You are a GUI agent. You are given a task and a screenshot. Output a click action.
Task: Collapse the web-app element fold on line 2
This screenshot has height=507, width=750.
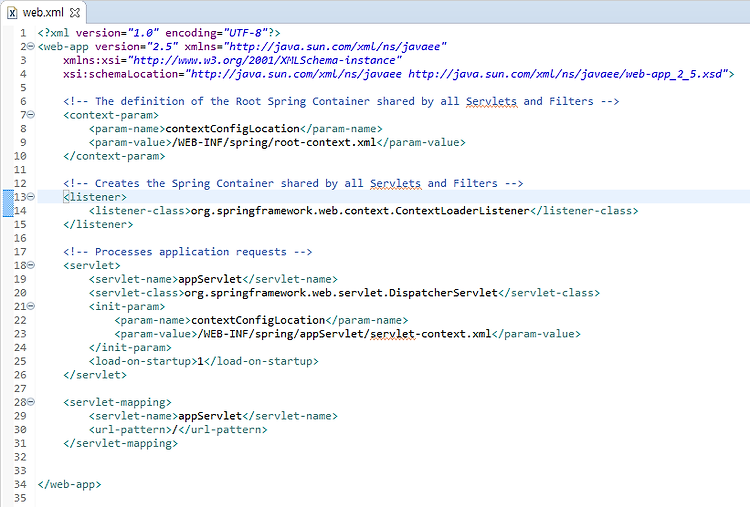[x=31, y=46]
